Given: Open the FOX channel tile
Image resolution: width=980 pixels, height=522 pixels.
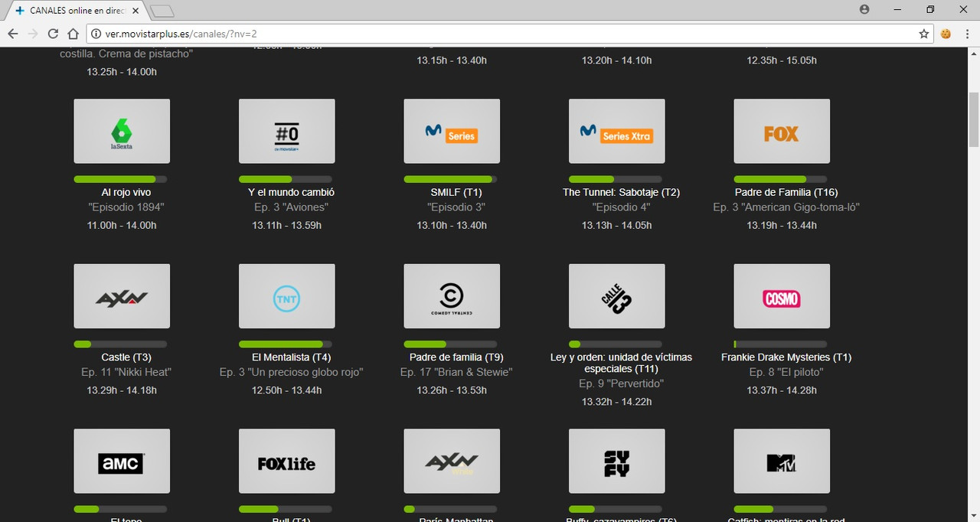Looking at the screenshot, I should (x=782, y=131).
